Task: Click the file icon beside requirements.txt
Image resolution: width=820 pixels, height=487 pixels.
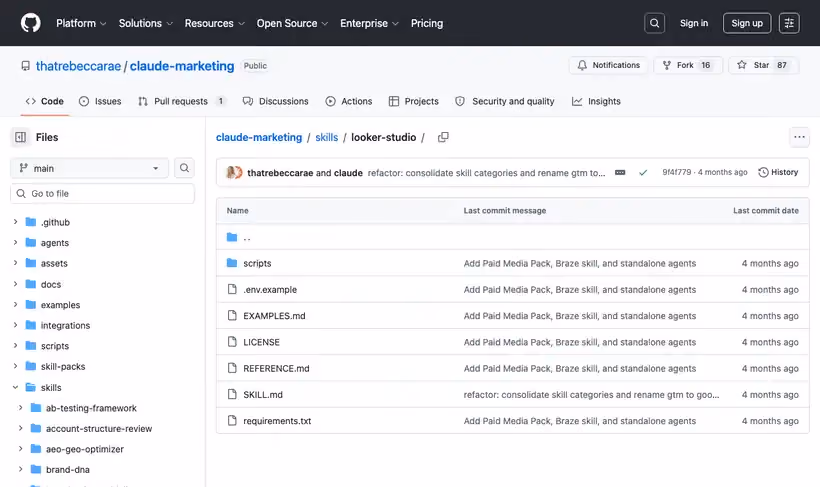Action: click(x=232, y=421)
